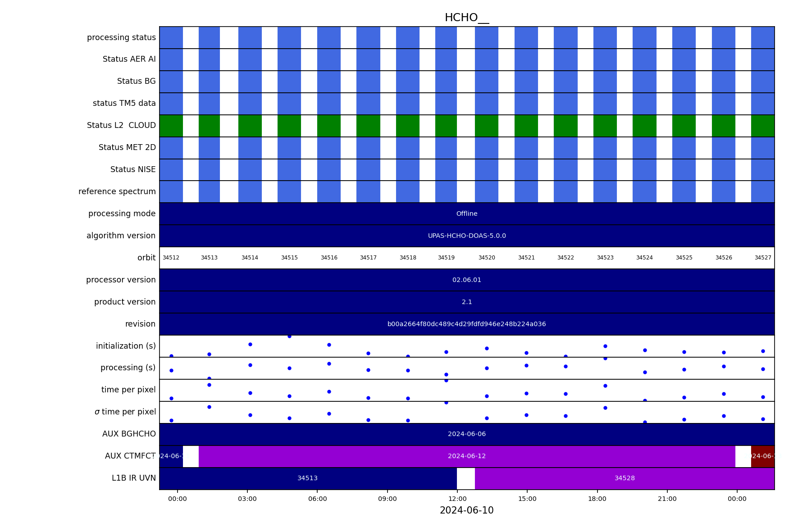Click the navy 34513 L1B IR UVN bar
This screenshot has height=532, width=798.
click(308, 478)
